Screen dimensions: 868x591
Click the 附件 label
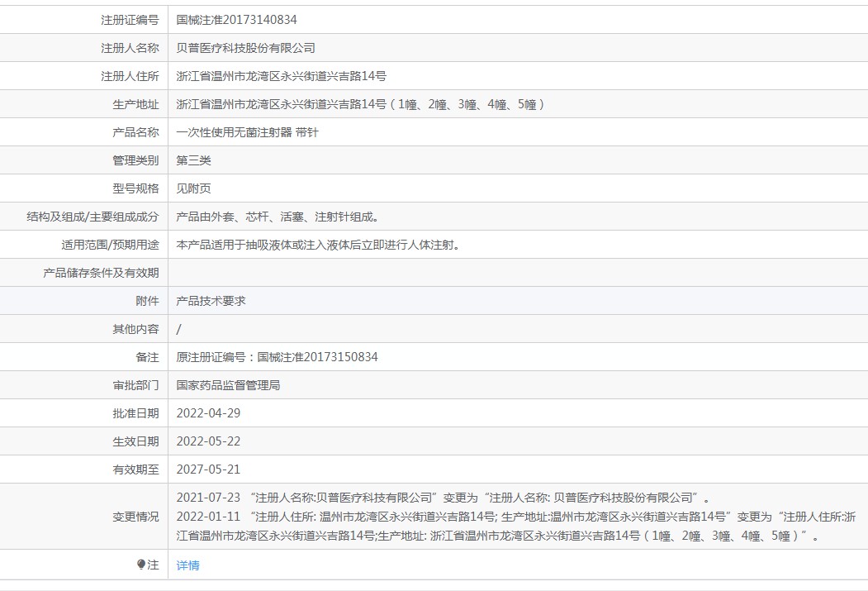[147, 301]
